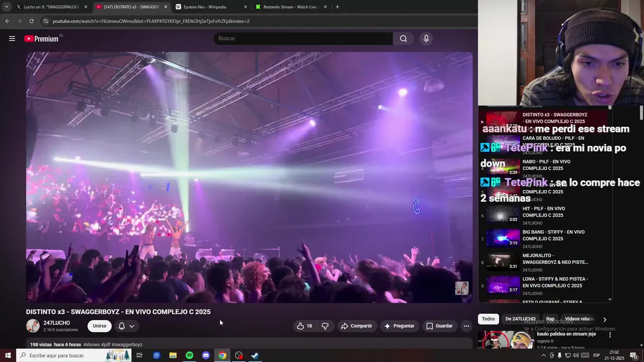Click the #shows hashtag
The height and width of the screenshot is (362, 644).
click(x=92, y=345)
